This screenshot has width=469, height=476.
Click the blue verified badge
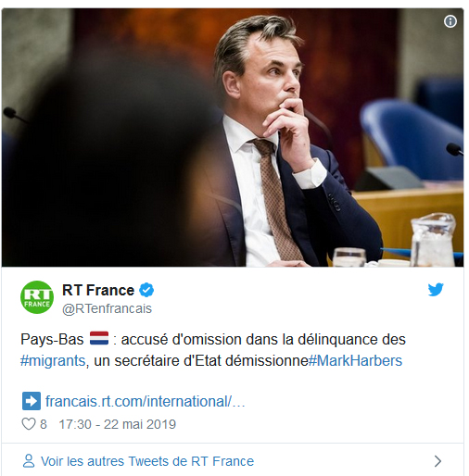(x=146, y=290)
